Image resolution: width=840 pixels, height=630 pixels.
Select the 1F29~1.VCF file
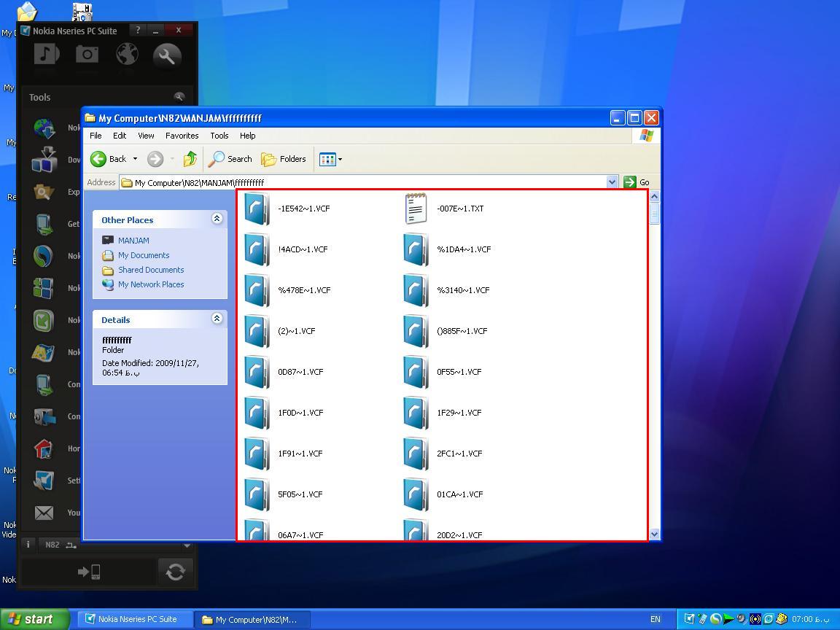[x=443, y=412]
